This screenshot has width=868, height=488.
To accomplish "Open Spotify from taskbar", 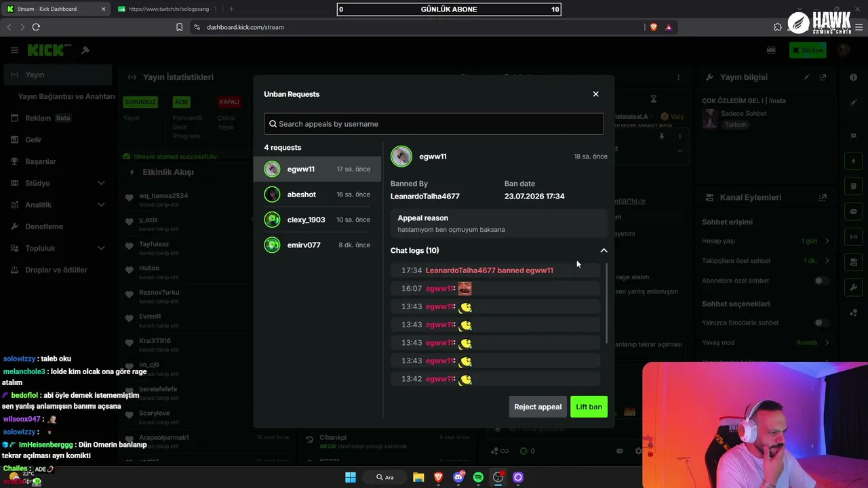I will [478, 477].
